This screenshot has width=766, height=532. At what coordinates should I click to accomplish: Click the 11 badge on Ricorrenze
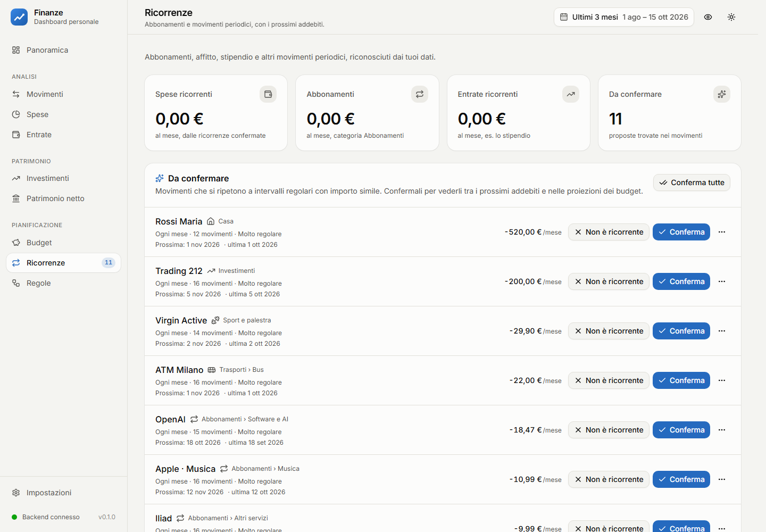pyautogui.click(x=109, y=263)
